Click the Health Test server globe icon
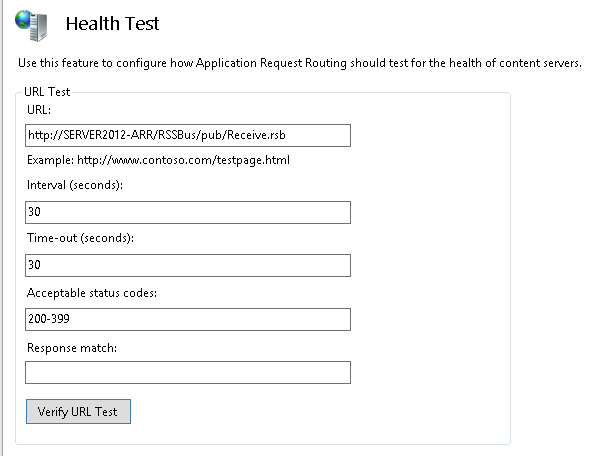593x456 pixels. [31, 25]
